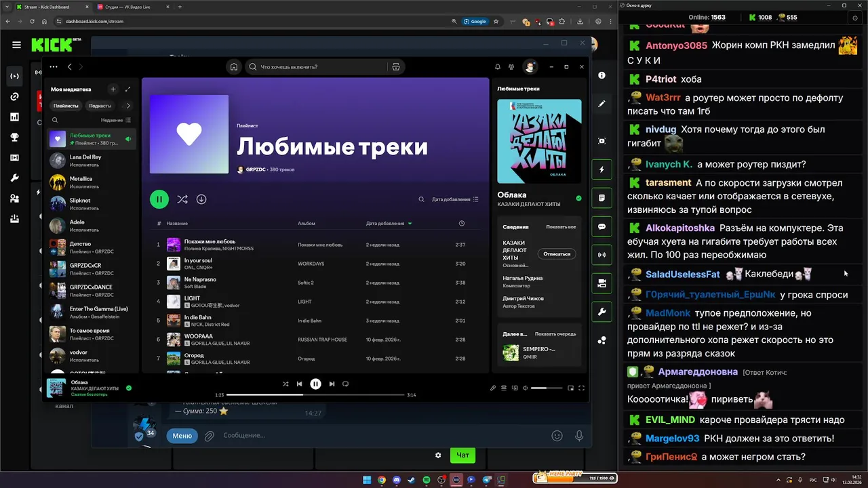The height and width of the screenshot is (488, 868).
Task: Open lyrics microphone icon in player
Action: click(493, 388)
